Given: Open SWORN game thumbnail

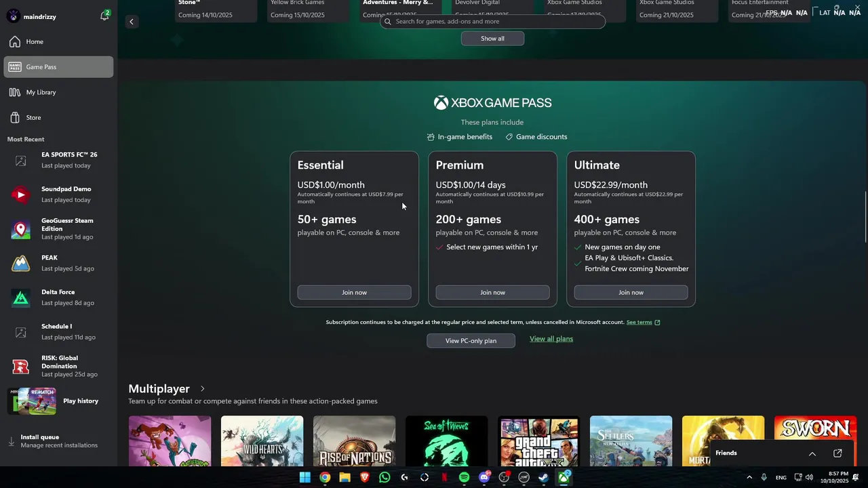Looking at the screenshot, I should 815,428.
